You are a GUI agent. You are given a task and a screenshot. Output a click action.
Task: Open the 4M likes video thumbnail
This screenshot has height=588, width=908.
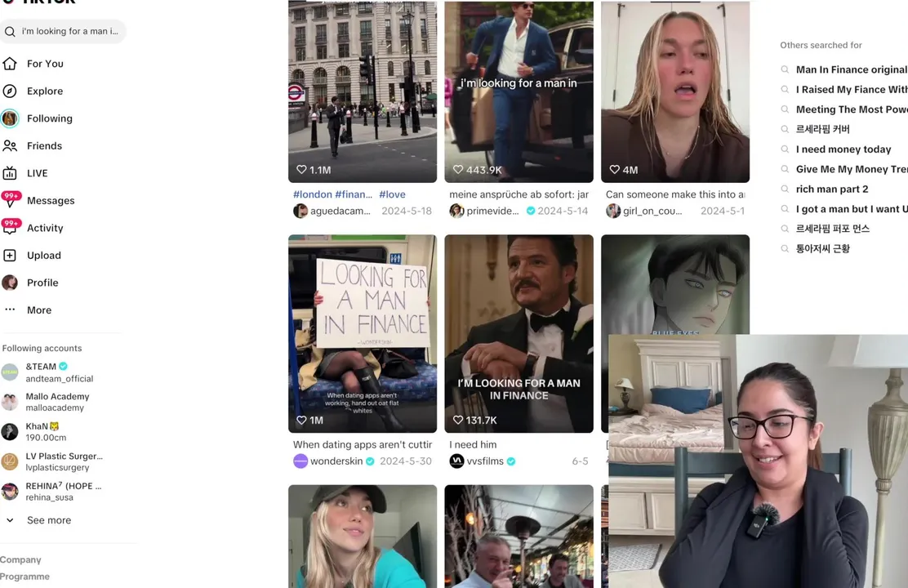click(675, 91)
